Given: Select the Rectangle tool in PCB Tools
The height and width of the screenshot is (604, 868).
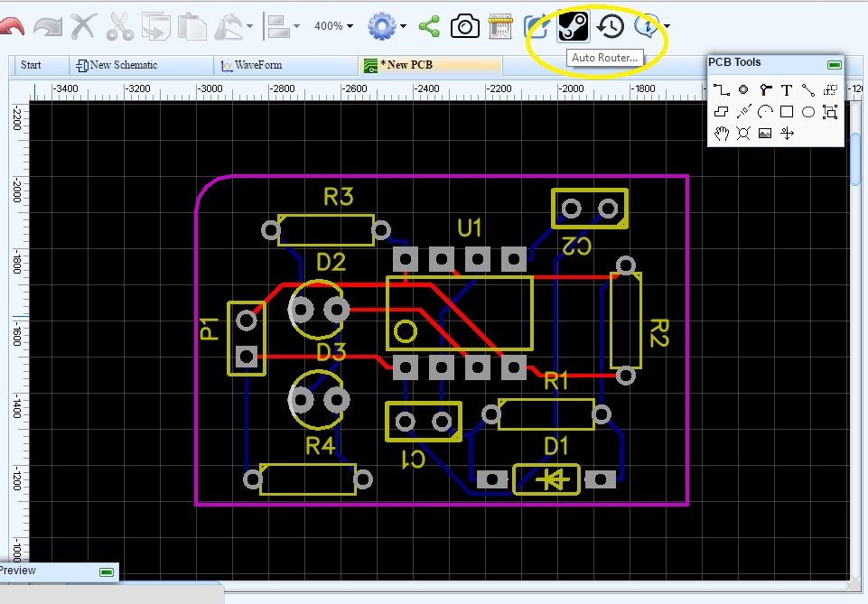Looking at the screenshot, I should [787, 112].
